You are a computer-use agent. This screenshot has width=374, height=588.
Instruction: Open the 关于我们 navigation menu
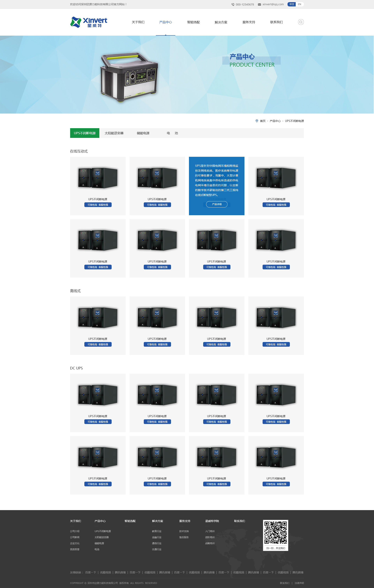138,22
